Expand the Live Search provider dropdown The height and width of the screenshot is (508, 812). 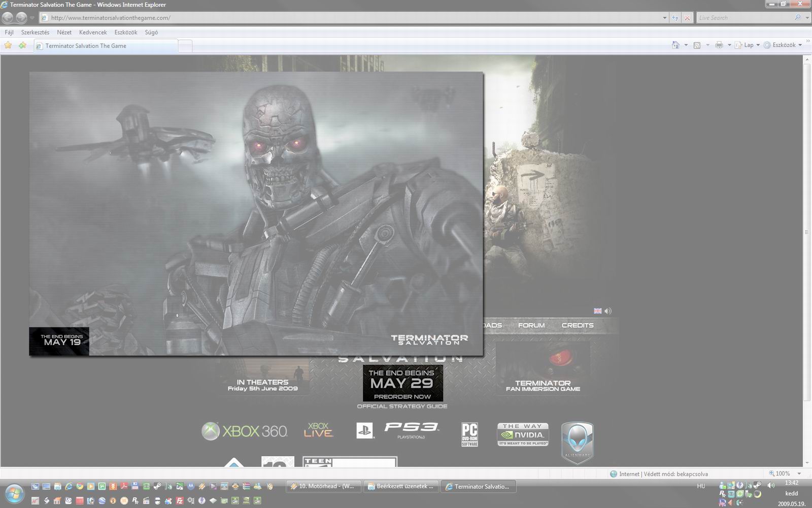coord(806,18)
